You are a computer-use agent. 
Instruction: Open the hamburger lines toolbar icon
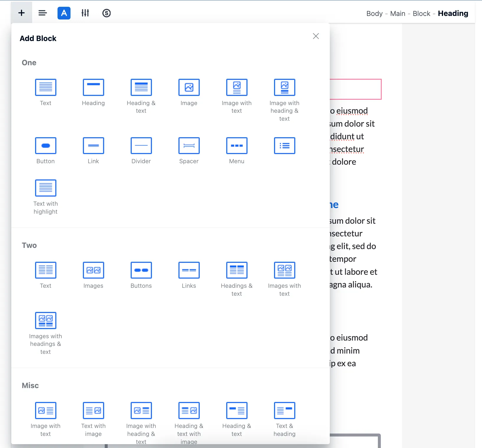(x=43, y=13)
